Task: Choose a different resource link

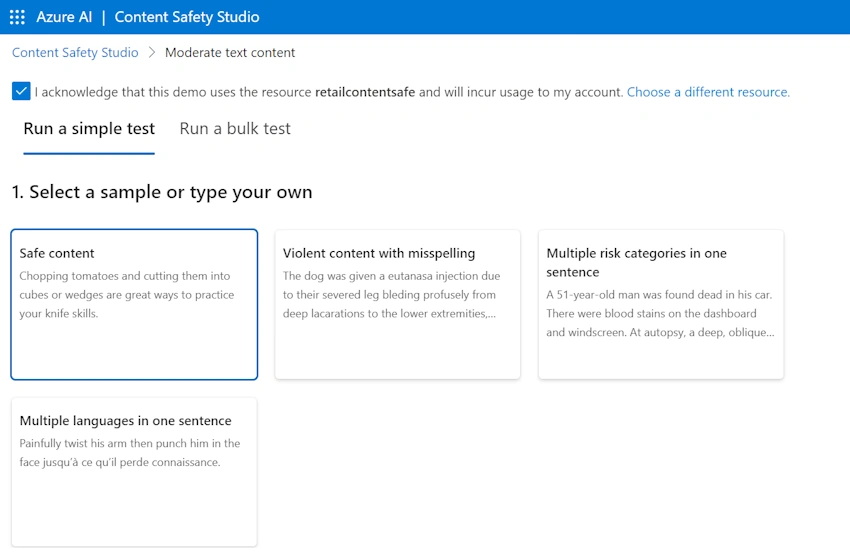Action: pyautogui.click(x=708, y=92)
